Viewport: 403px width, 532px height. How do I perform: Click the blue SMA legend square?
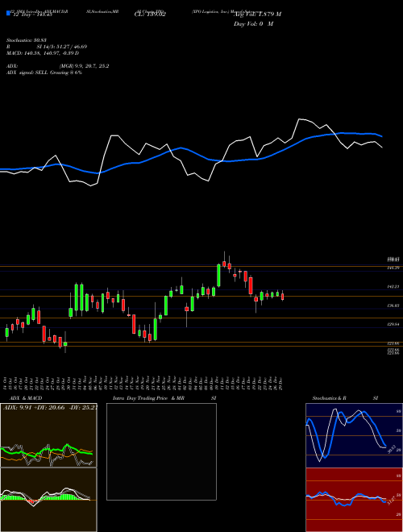(8, 14)
